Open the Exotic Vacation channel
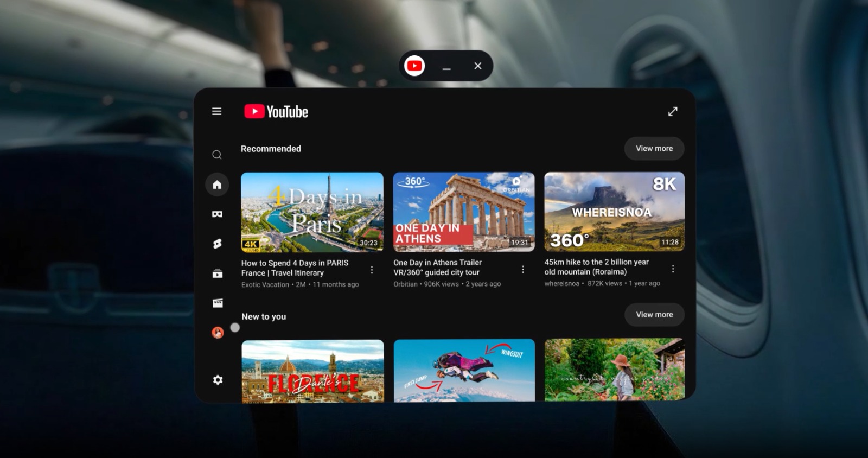 coord(265,284)
